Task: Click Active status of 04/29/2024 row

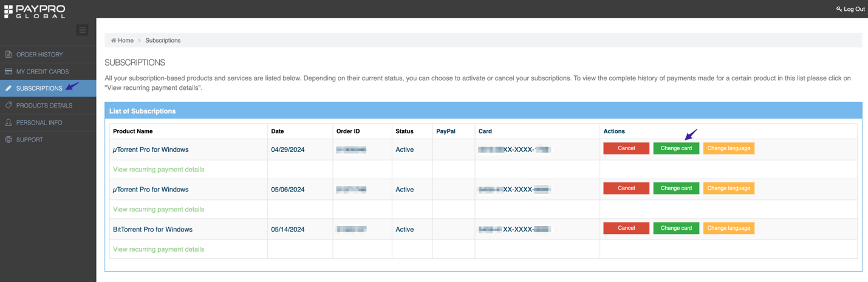Action: click(x=405, y=150)
